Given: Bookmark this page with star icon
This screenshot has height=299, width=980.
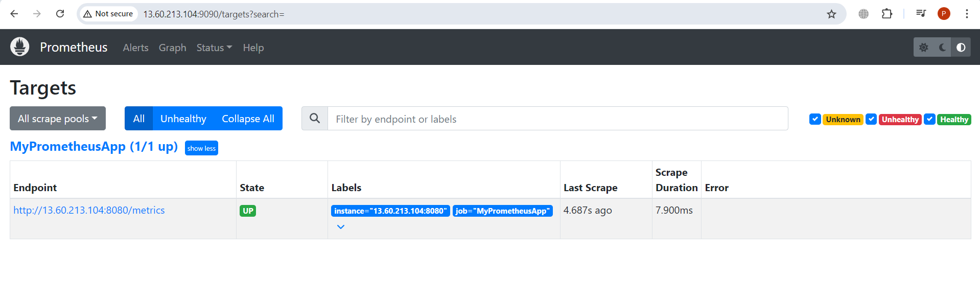Looking at the screenshot, I should (831, 14).
